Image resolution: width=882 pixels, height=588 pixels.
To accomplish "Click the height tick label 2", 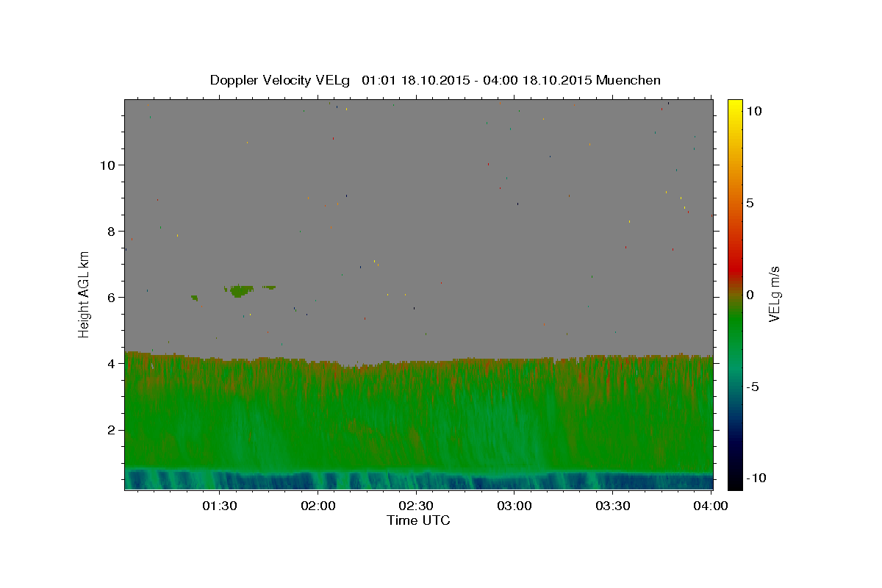I will click(112, 429).
